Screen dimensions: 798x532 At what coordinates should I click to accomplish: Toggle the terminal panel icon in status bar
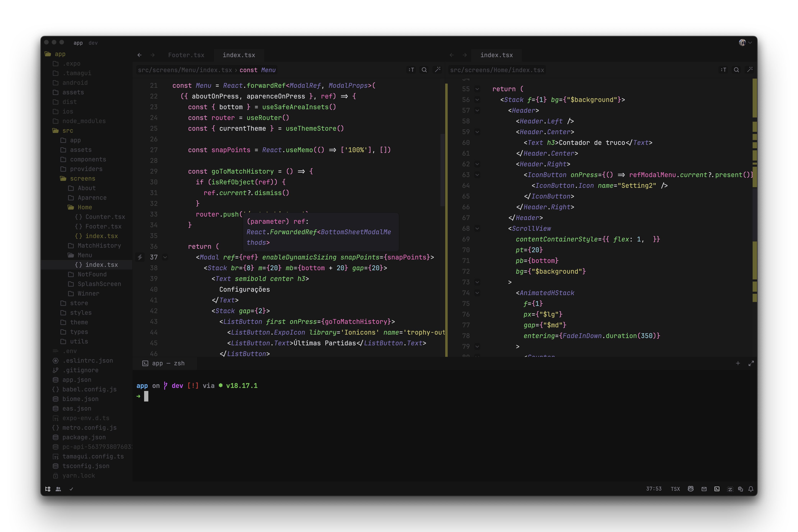tap(717, 489)
